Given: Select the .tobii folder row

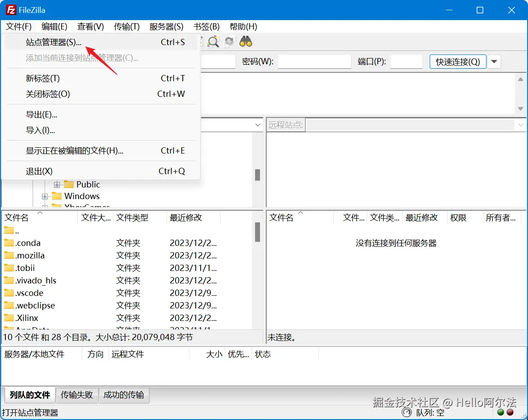Looking at the screenshot, I should pyautogui.click(x=127, y=268).
